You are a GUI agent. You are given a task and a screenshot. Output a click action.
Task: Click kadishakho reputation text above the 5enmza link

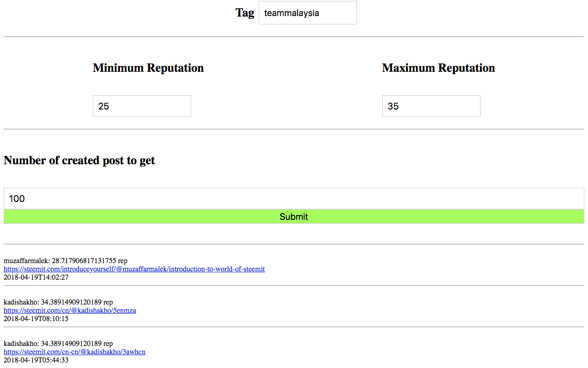58,302
